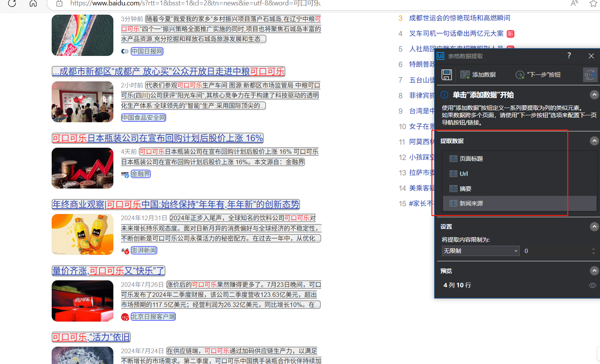Image resolution: width=600 pixels, height=364 pixels.
Task: Click the UiPath logo icon in the panel title
Action: [x=440, y=56]
